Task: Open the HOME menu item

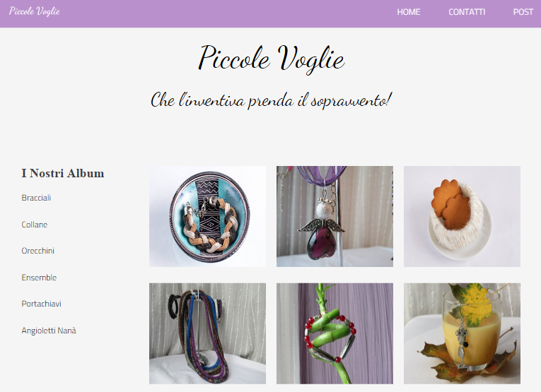Action: point(409,12)
